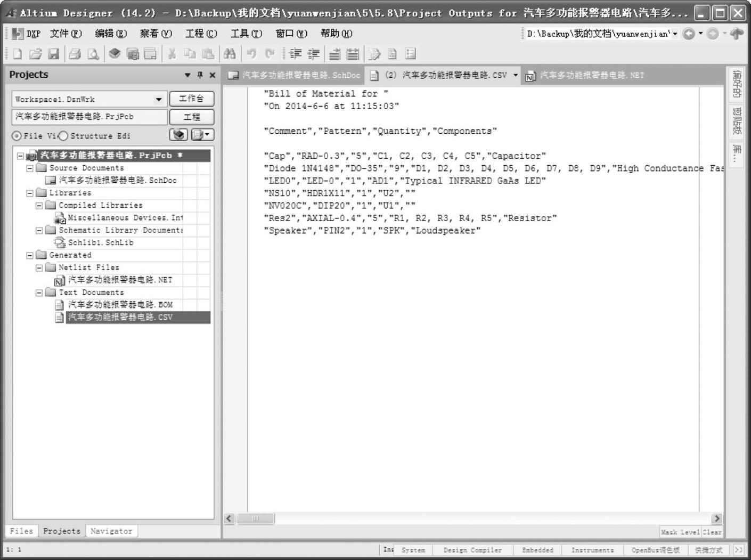Click the first indent icon after Redo
The image size is (751, 560).
(296, 54)
